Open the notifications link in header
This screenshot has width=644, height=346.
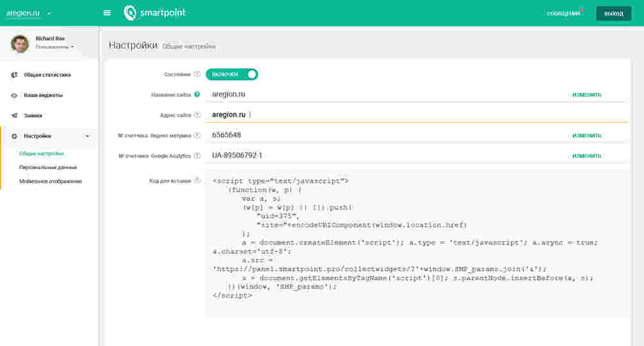pos(564,13)
